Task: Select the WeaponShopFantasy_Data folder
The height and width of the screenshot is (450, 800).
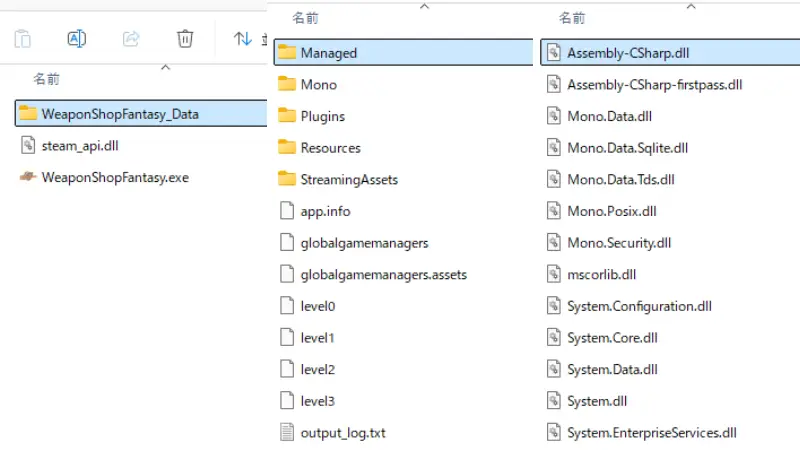Action: click(x=119, y=114)
